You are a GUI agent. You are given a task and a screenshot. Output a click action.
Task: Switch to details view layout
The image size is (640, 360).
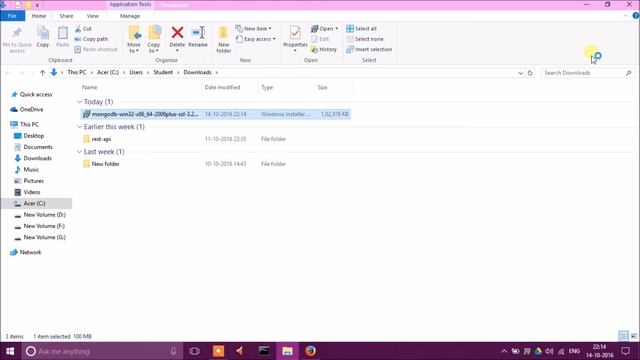[623, 336]
